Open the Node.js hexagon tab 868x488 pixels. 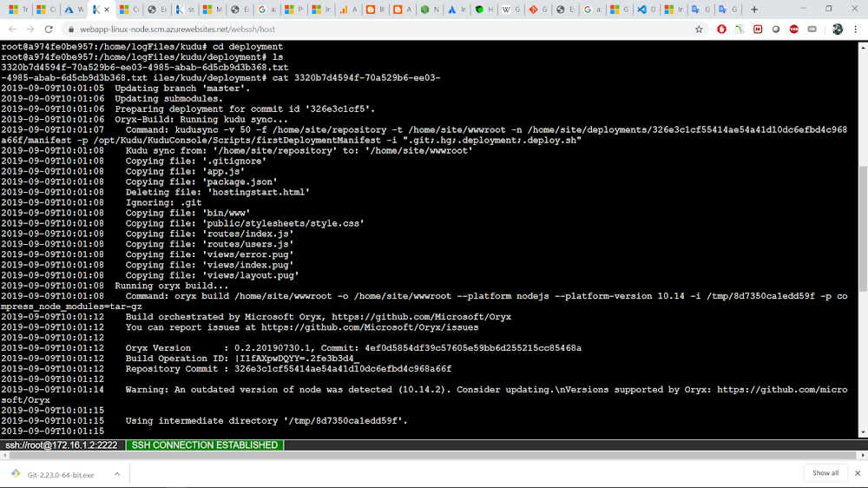click(x=430, y=10)
